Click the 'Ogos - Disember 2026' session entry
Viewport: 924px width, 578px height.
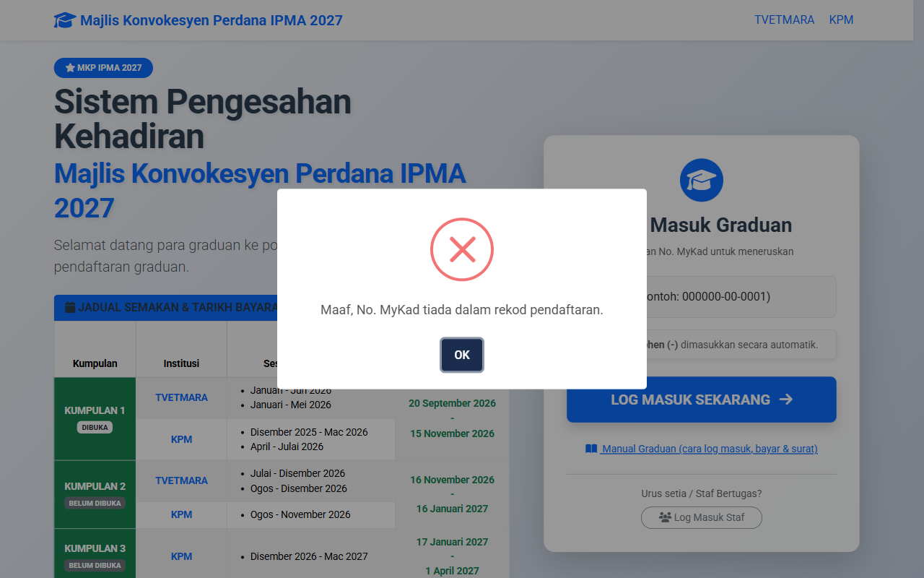[299, 488]
